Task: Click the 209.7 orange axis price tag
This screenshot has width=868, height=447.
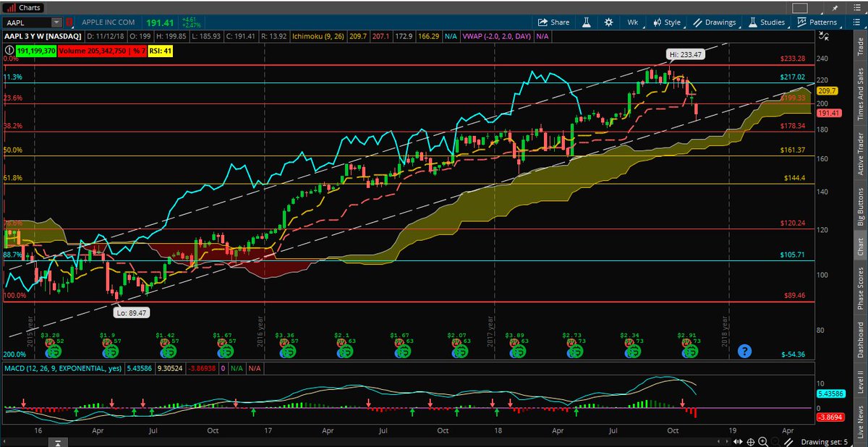Action: (826, 90)
